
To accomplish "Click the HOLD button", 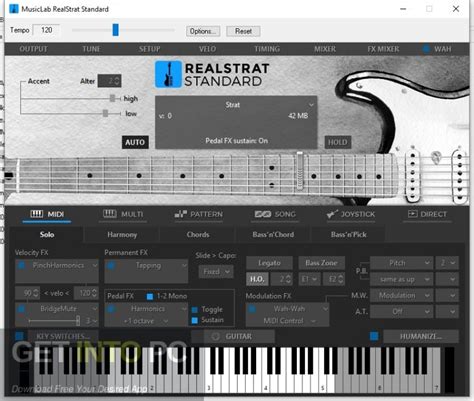I will click(338, 142).
